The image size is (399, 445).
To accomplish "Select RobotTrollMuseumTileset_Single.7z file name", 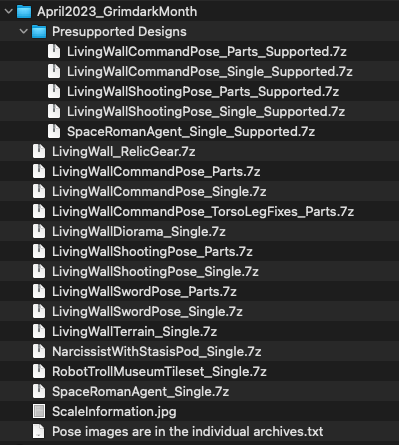I will click(159, 372).
